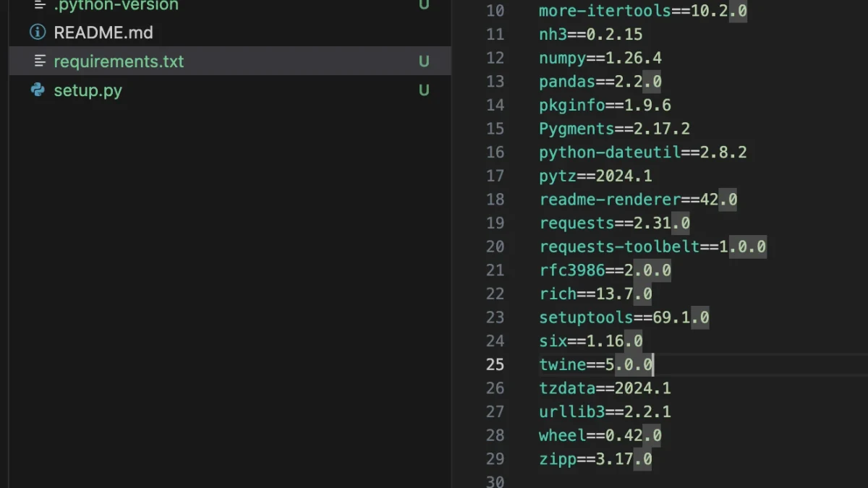Viewport: 868px width, 488px height.
Task: Click the nh3==0.2.15 line
Action: click(x=591, y=34)
